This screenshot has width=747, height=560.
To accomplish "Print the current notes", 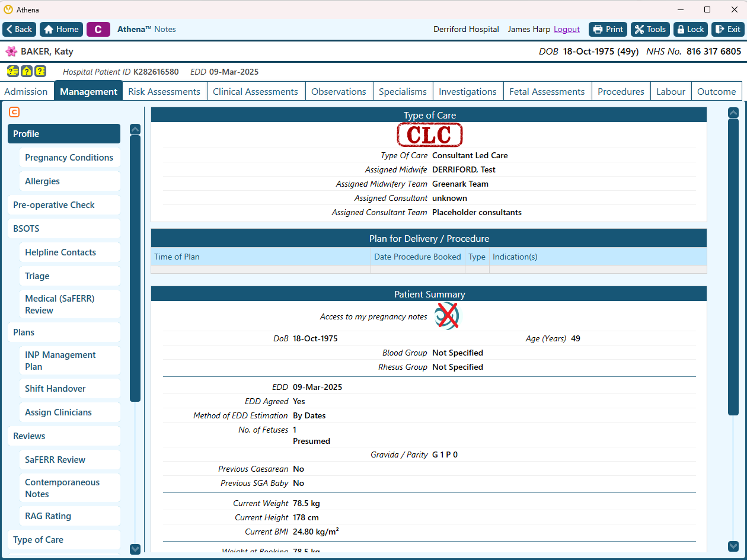I will tap(608, 29).
